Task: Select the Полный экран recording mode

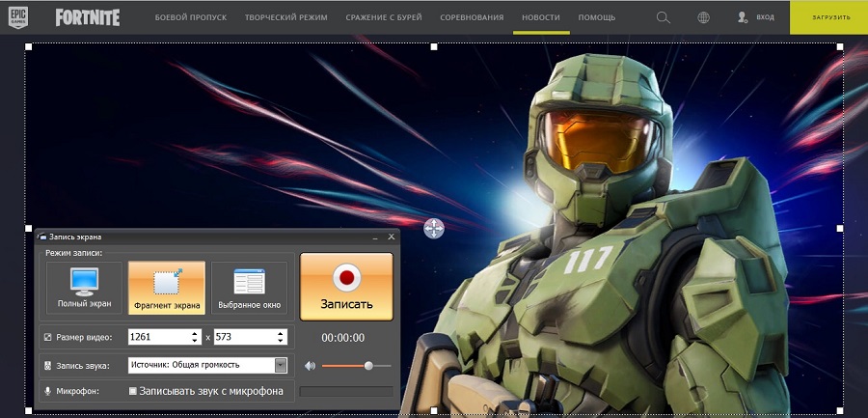Action: pos(85,288)
